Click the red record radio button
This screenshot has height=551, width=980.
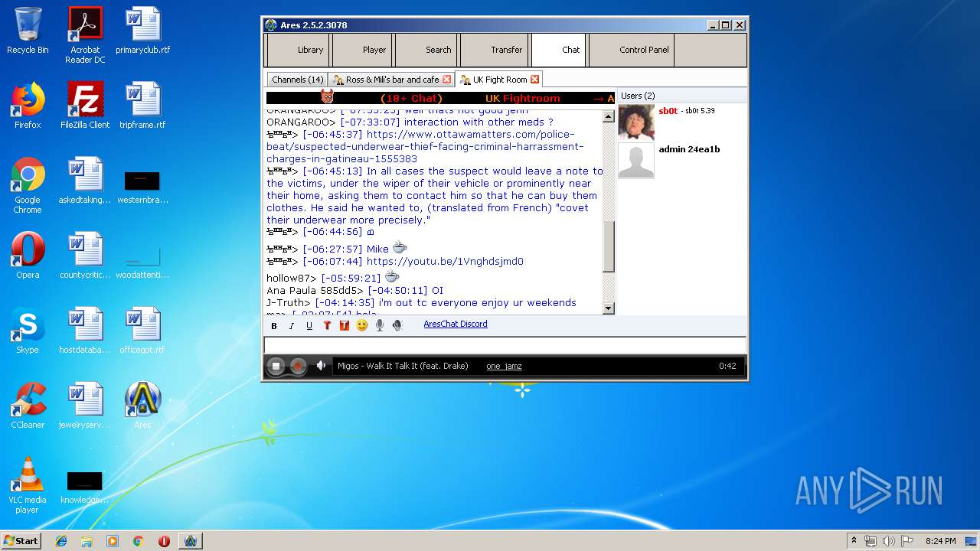point(299,366)
